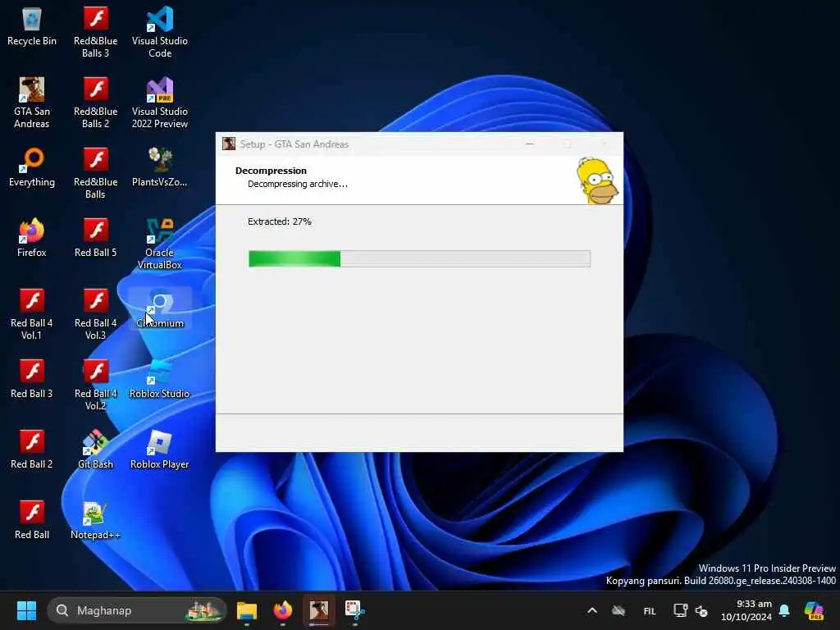
Task: Select Red Ball 4 Vol.3 icon
Action: coord(95,314)
